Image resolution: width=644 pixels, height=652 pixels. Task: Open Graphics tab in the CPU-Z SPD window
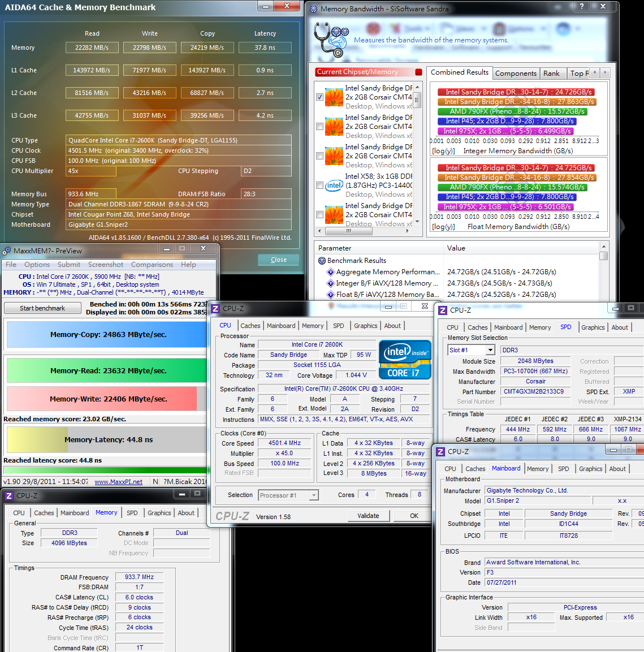coord(593,327)
